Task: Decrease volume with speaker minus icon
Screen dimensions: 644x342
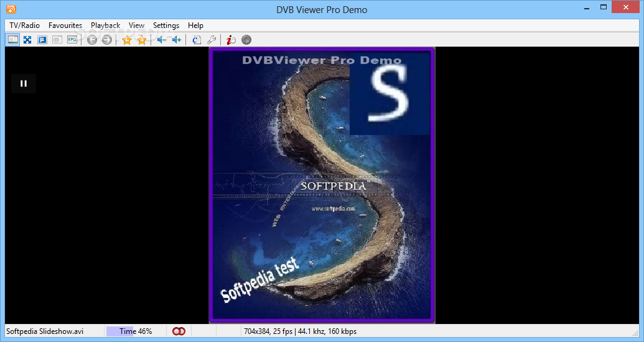Action: click(x=162, y=40)
